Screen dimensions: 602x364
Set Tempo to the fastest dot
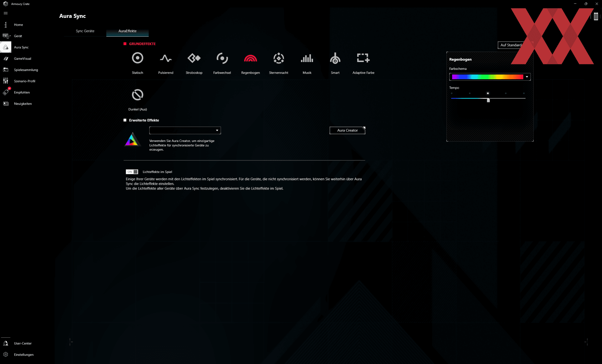pyautogui.click(x=524, y=93)
